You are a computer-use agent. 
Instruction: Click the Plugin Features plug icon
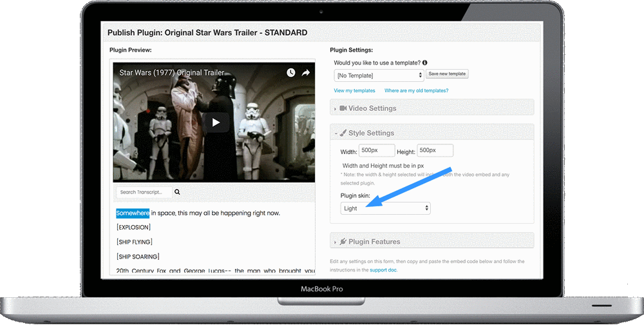343,241
